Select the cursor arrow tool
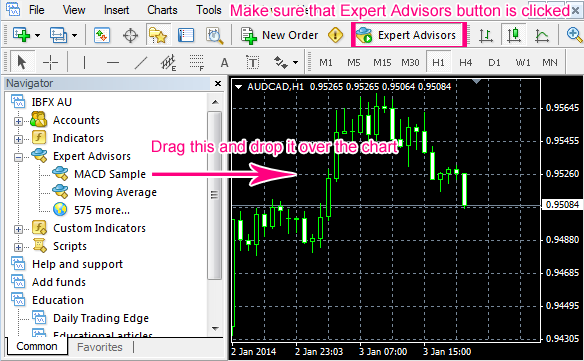 coord(22,62)
